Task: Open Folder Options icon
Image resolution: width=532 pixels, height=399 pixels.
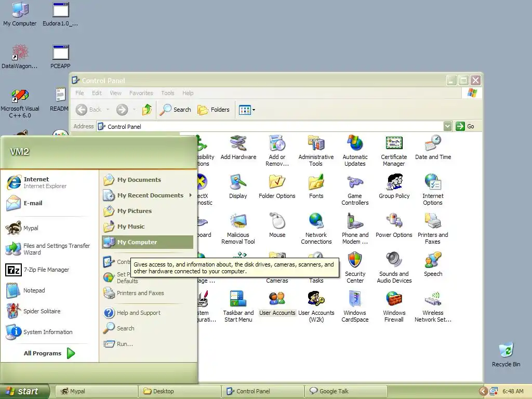Action: tap(277, 187)
